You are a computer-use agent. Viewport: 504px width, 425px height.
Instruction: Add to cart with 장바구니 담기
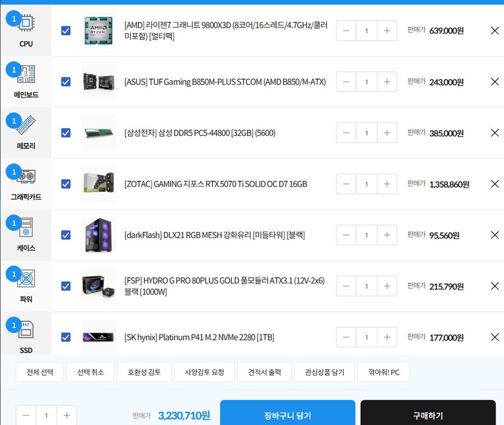(287, 415)
